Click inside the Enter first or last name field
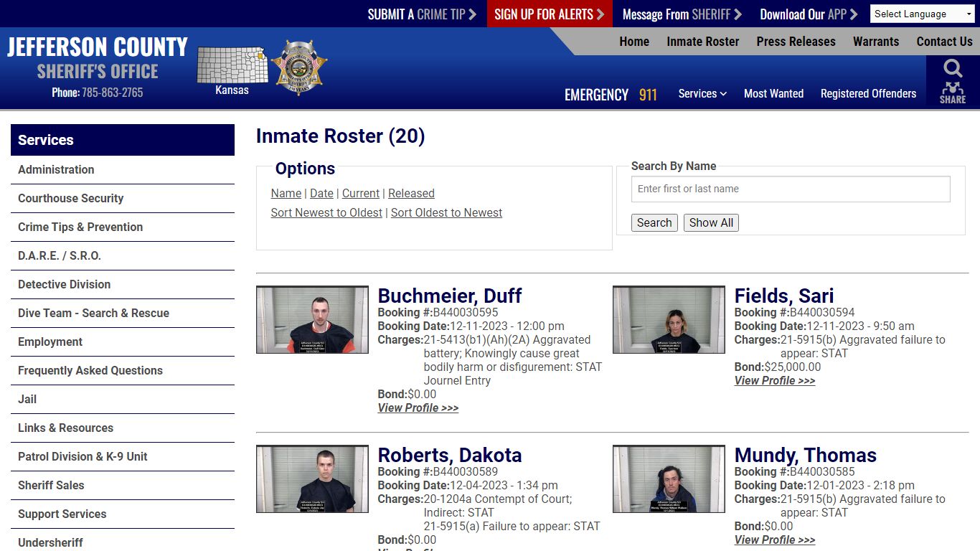980x551 pixels. [x=790, y=189]
